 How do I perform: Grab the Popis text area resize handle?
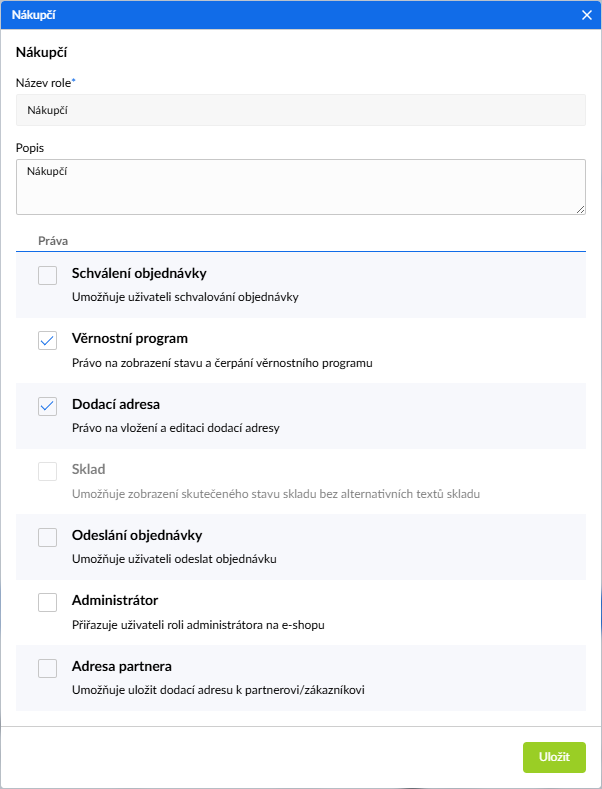click(x=580, y=209)
